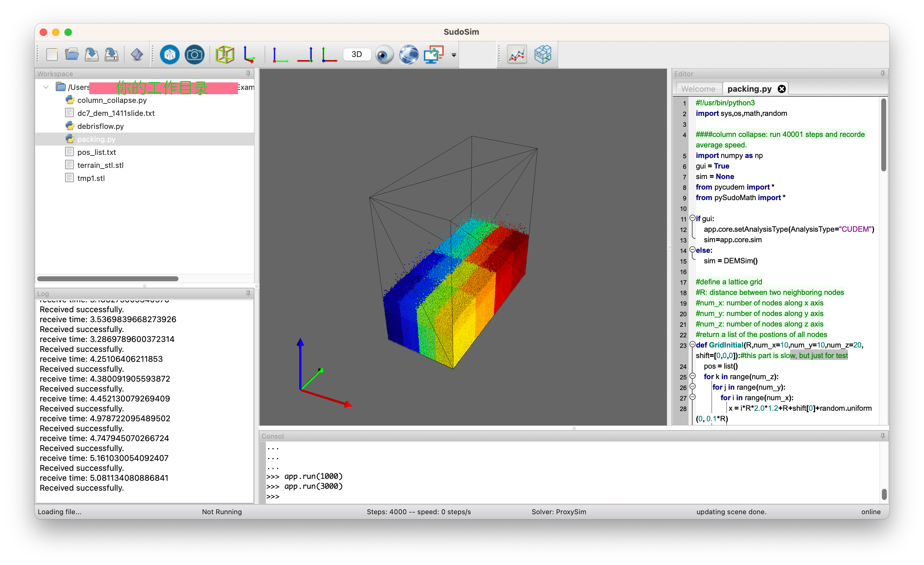924x565 pixels.
Task: Collapse the /Users workspace folder
Action: coord(46,87)
